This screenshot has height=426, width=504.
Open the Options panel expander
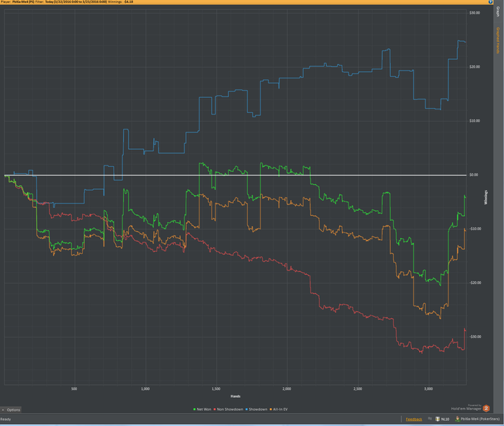click(x=11, y=409)
